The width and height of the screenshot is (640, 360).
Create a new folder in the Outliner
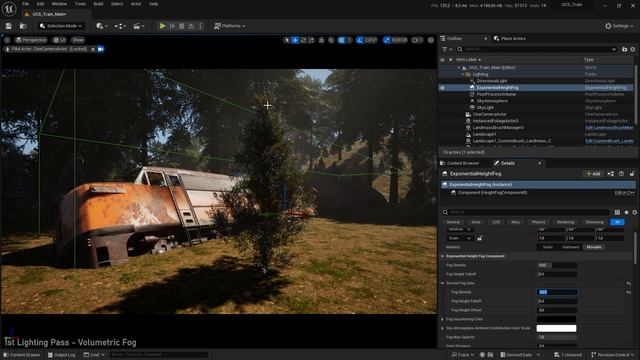click(624, 49)
